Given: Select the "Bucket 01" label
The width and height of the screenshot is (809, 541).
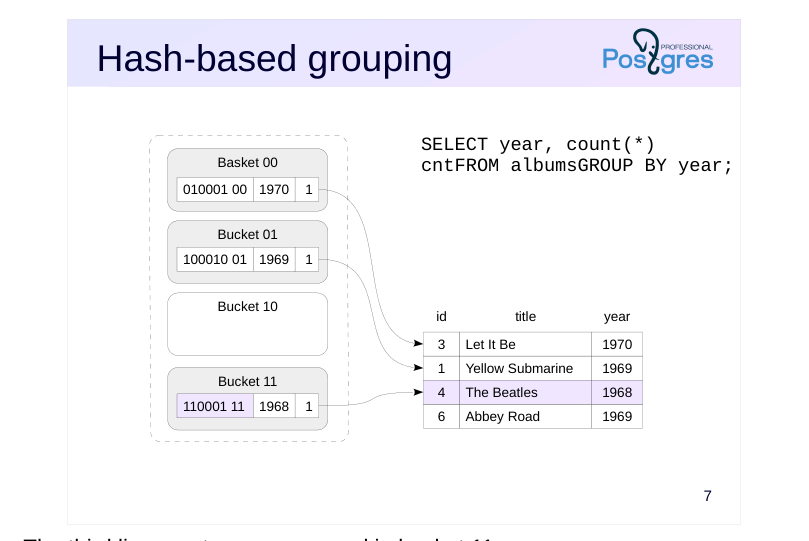Looking at the screenshot, I should point(248,235).
